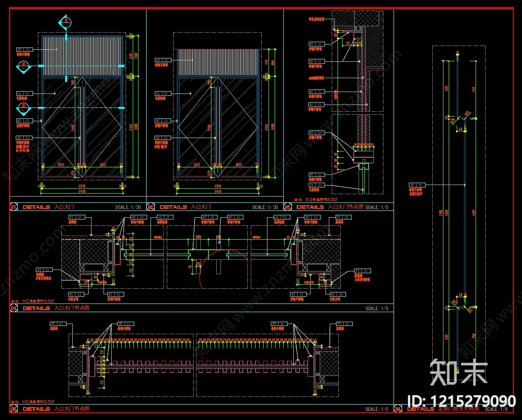Select the left-hand PT 01 tag in detail 05
This screenshot has width=522, height=420.
point(58,324)
